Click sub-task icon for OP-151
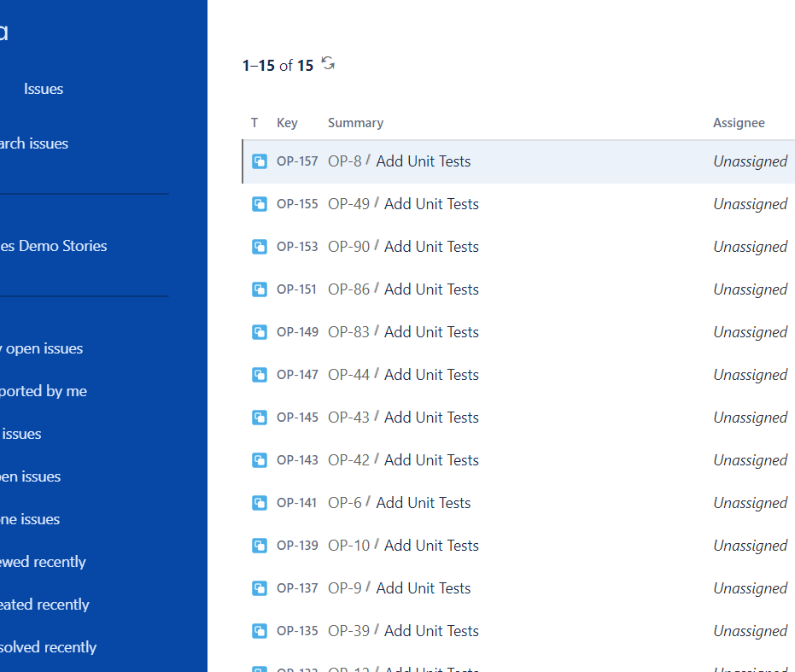This screenshot has height=672, width=795. [260, 289]
